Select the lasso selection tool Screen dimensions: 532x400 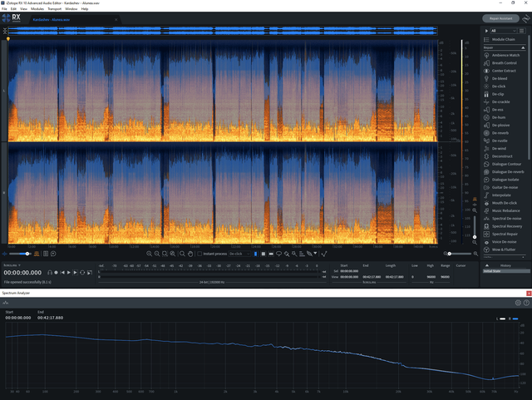tap(279, 254)
